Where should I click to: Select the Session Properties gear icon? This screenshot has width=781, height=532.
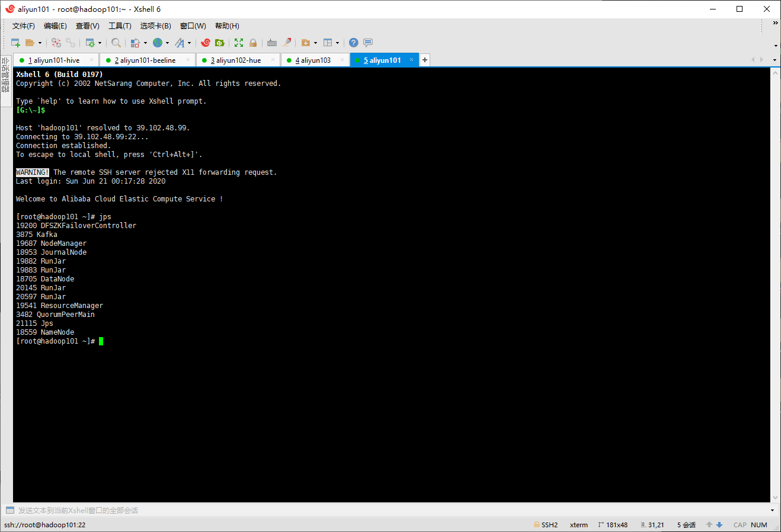[x=91, y=43]
